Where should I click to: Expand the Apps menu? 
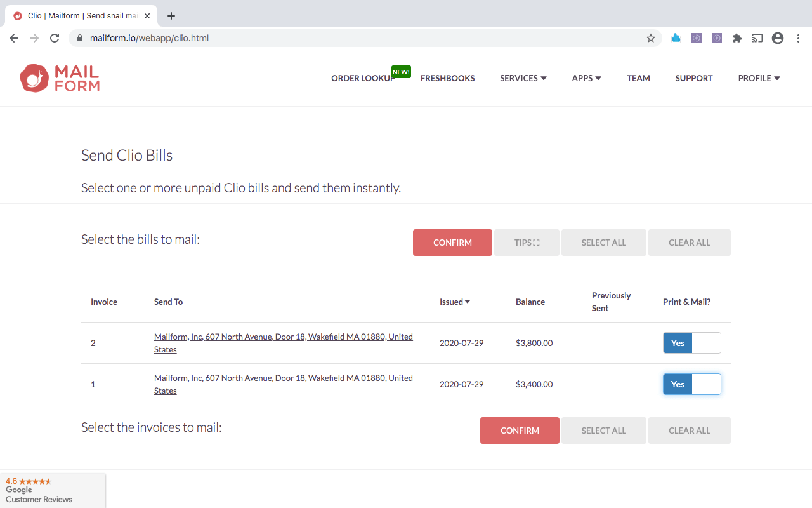pos(587,78)
